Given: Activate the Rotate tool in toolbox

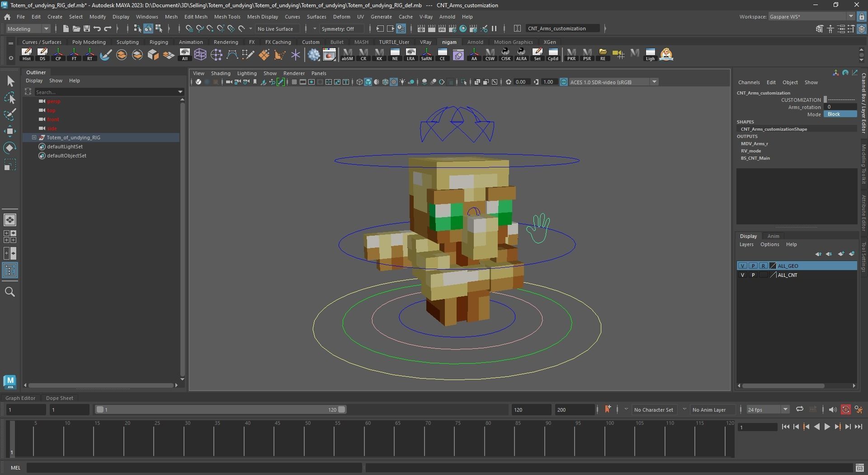Looking at the screenshot, I should click(x=10, y=148).
